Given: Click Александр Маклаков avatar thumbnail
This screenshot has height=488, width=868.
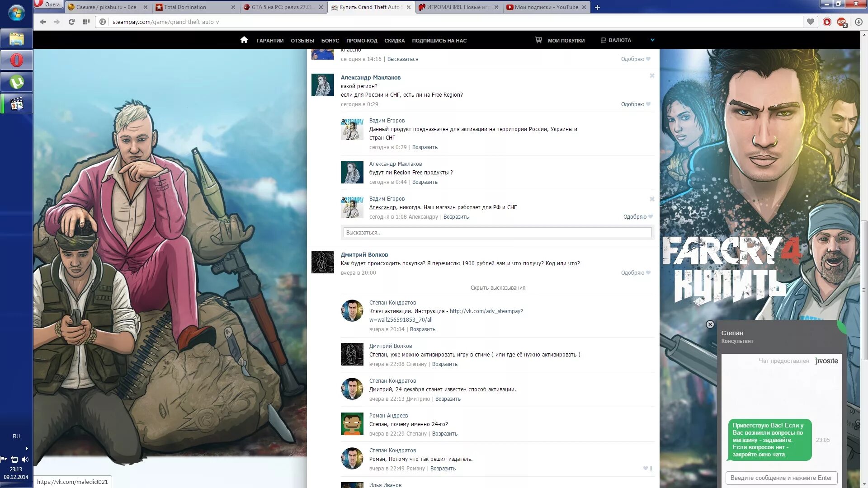Looking at the screenshot, I should [x=323, y=85].
